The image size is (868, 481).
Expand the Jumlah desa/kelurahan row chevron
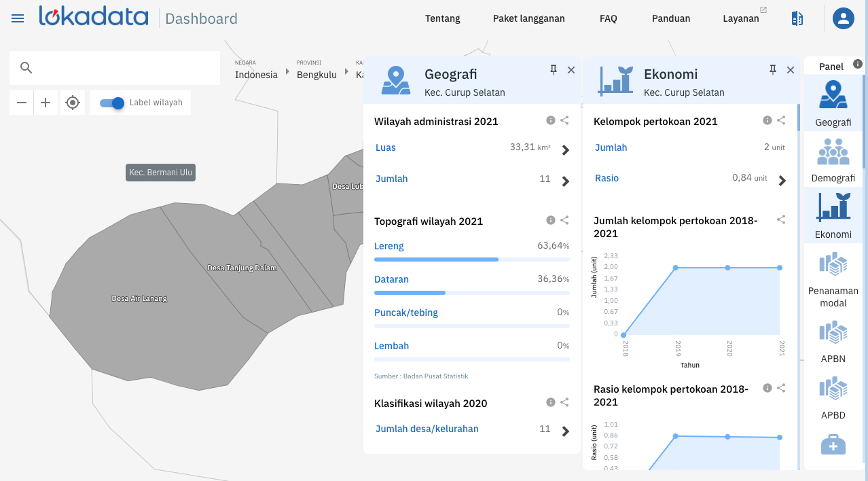coord(565,431)
